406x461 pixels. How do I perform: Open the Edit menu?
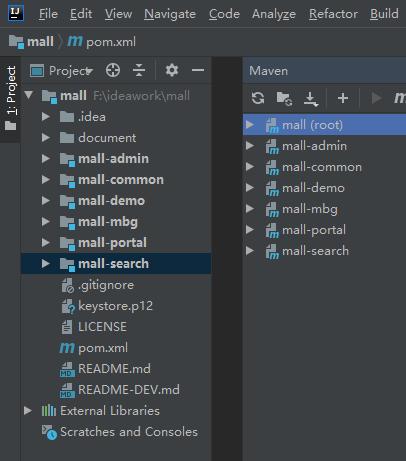[x=81, y=14]
